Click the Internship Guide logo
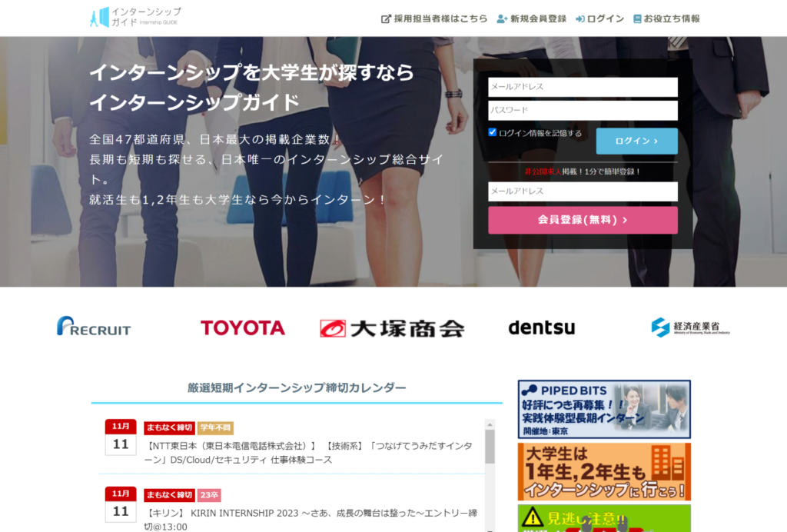 (135, 17)
